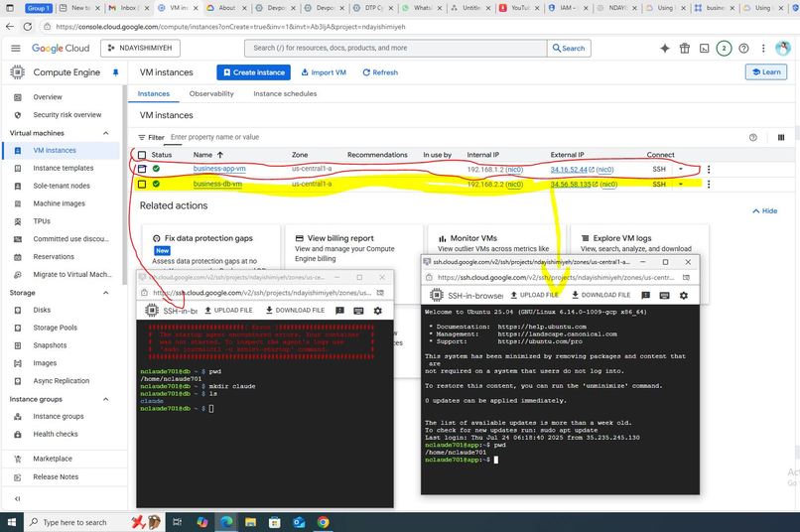The image size is (800, 532).
Task: Click the Create instance button
Action: click(253, 72)
